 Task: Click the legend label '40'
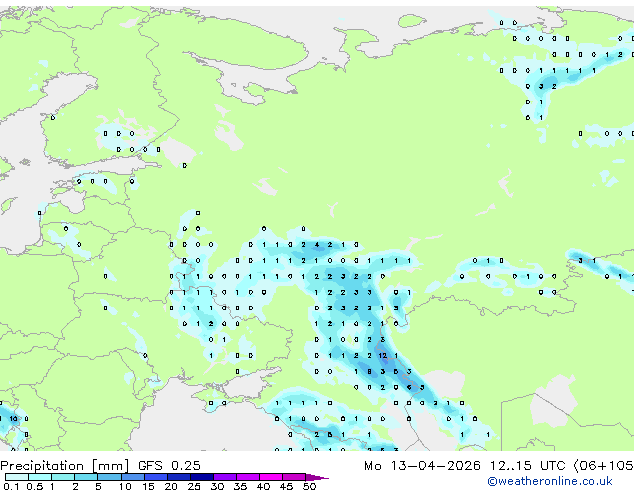[264, 486]
